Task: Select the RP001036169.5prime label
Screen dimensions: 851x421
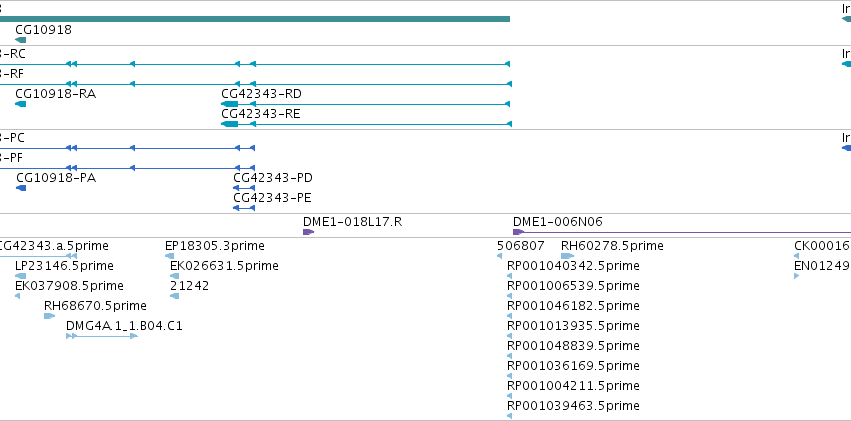Action: pos(573,366)
